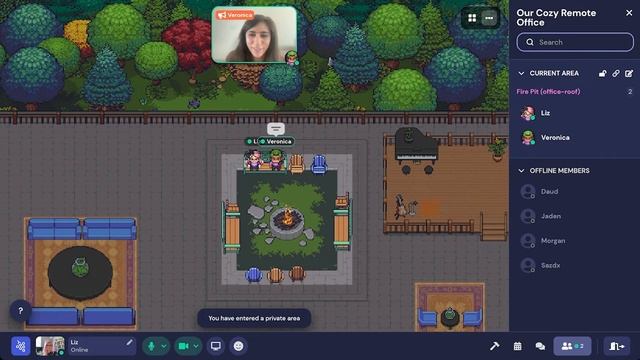Image resolution: width=640 pixels, height=360 pixels.
Task: Edit the current area details
Action: pyautogui.click(x=629, y=73)
